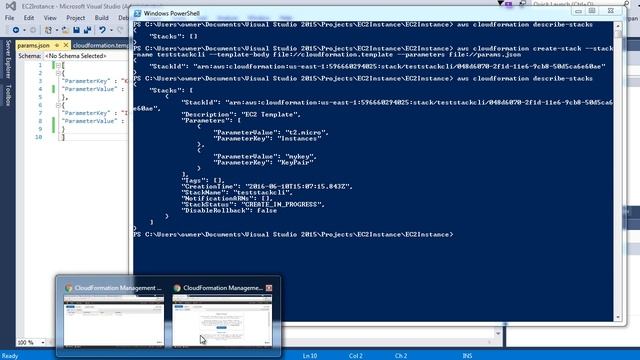Maximize the Windows PowerShell window
Viewport: 640px width, 360px height.
tap(592, 11)
